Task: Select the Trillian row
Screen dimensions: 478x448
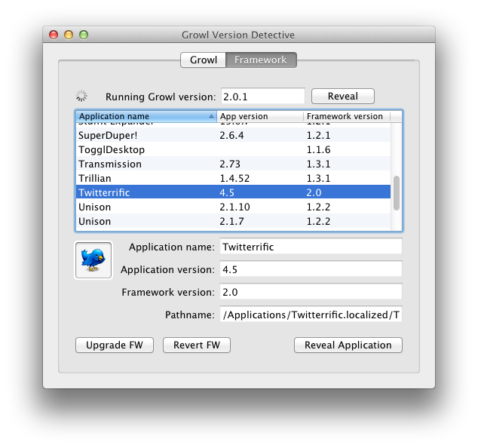Action: click(x=233, y=178)
